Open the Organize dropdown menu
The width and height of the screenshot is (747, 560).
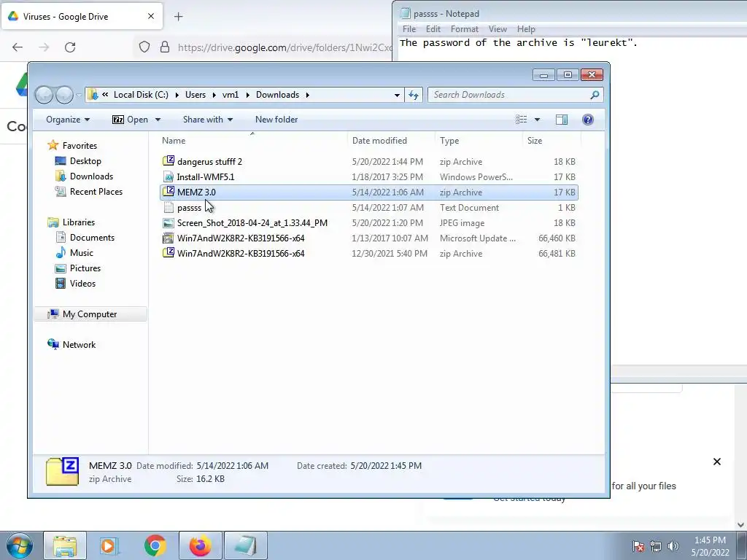[68, 120]
